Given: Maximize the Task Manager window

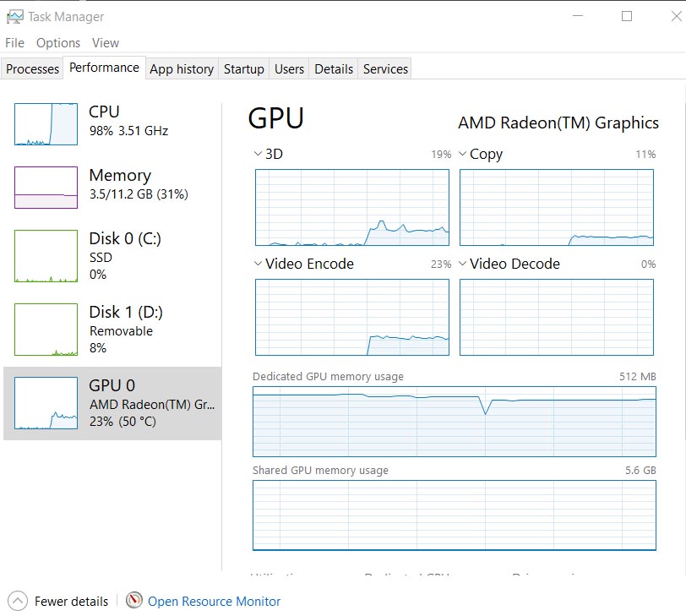Looking at the screenshot, I should 627,16.
